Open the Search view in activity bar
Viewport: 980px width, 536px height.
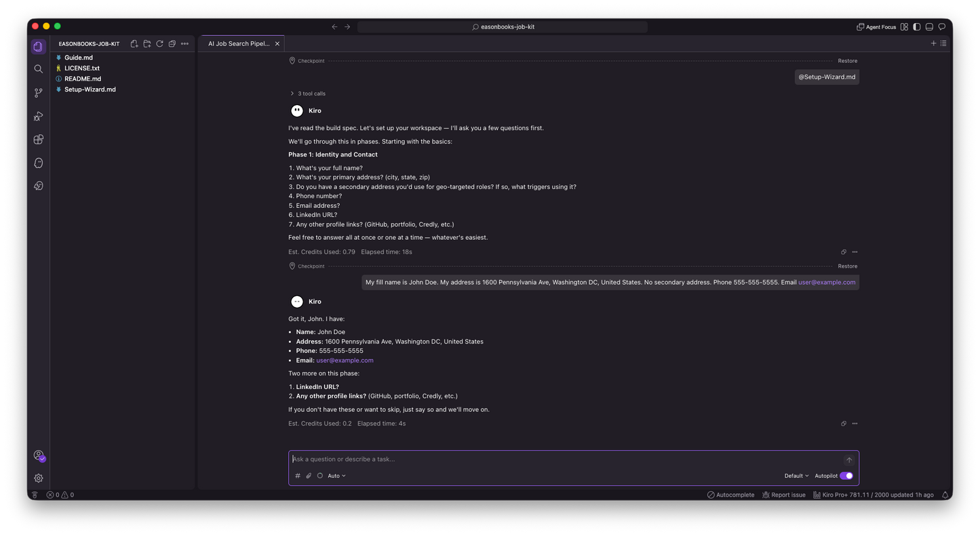click(x=39, y=69)
